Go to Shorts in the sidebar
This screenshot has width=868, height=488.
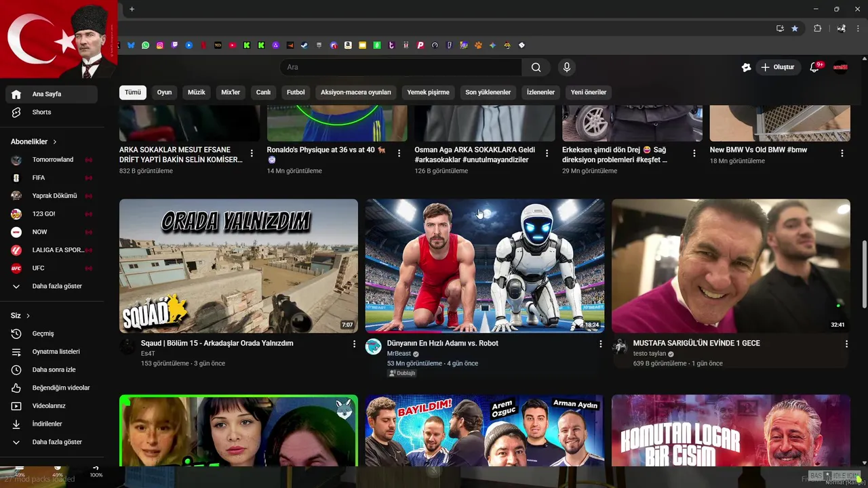(52, 112)
